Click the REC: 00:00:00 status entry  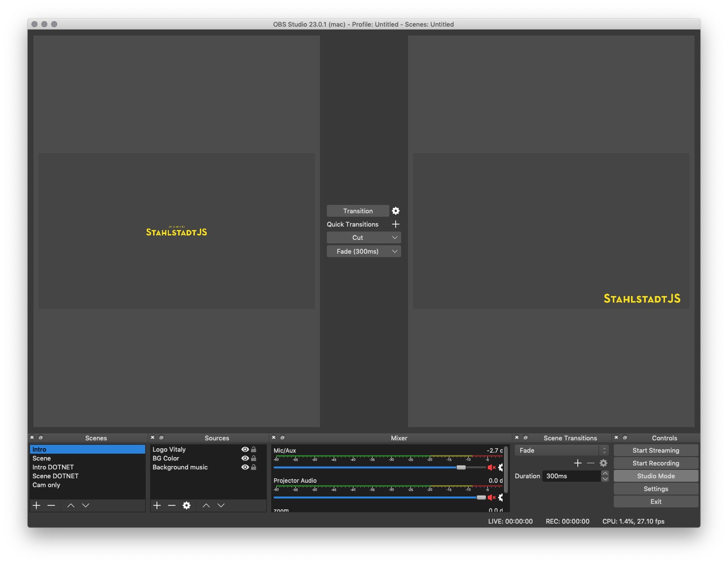click(x=568, y=521)
